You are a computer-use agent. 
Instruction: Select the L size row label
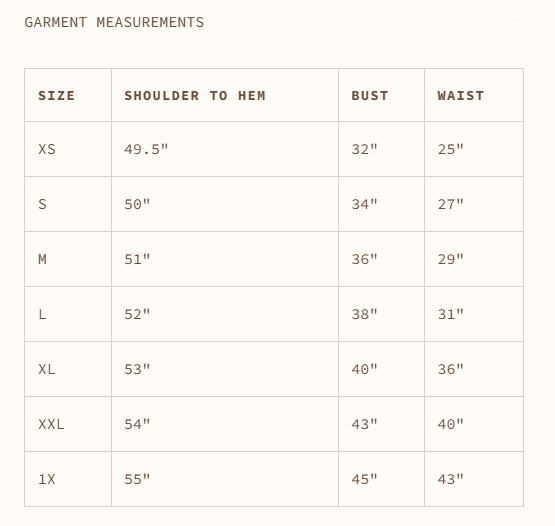tap(42, 314)
